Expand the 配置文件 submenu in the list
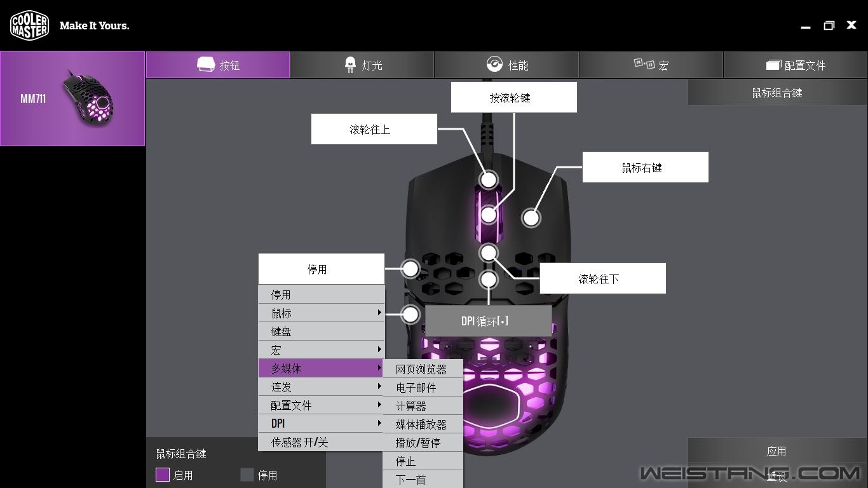 322,405
